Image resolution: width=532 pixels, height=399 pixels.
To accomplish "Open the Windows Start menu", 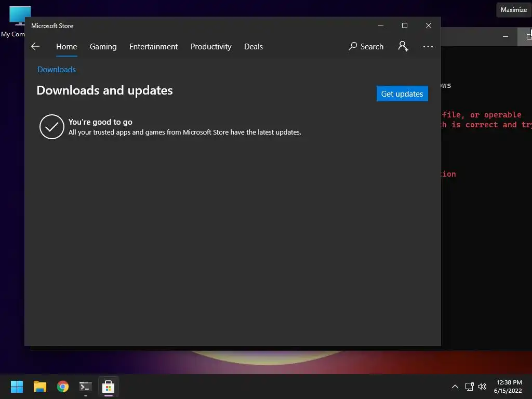I will pos(17,387).
